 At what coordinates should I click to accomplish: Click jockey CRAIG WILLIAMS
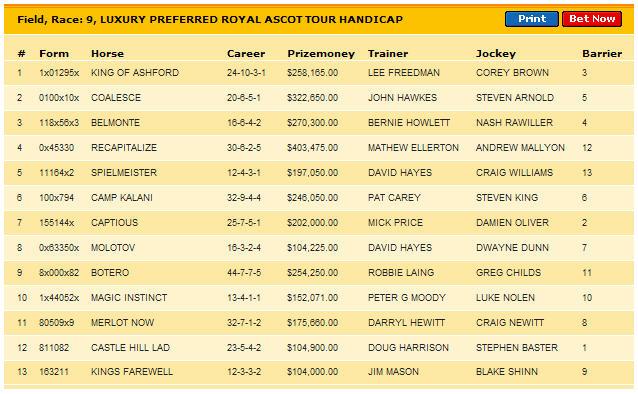click(x=514, y=173)
